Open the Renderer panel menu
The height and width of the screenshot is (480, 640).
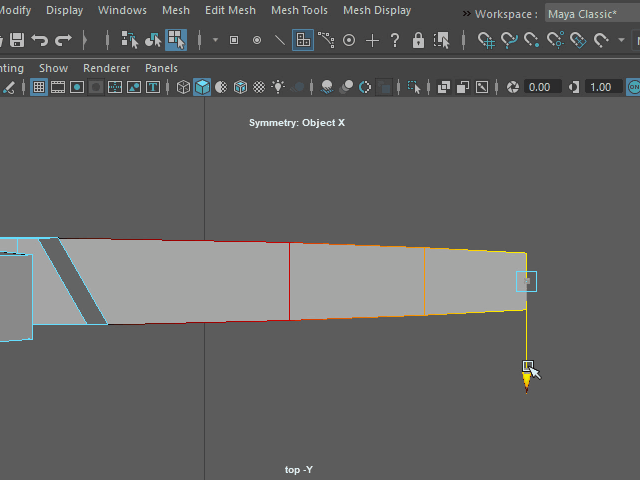tap(106, 68)
